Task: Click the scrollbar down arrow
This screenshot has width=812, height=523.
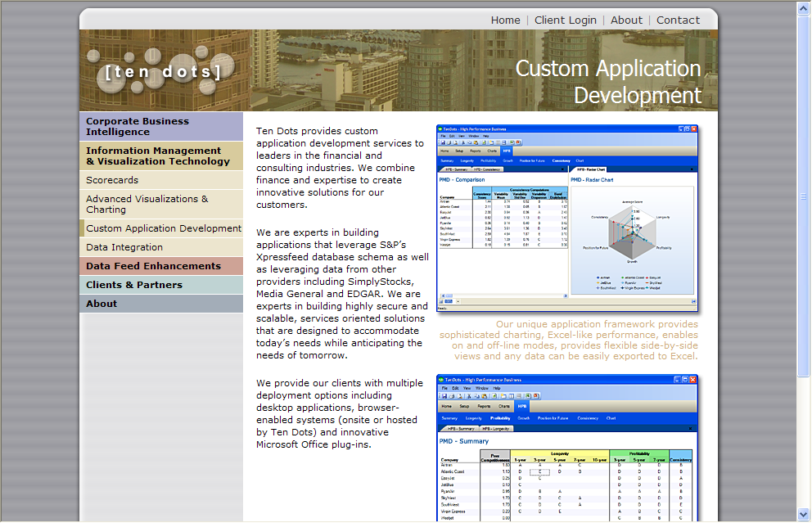Action: pos(804,515)
